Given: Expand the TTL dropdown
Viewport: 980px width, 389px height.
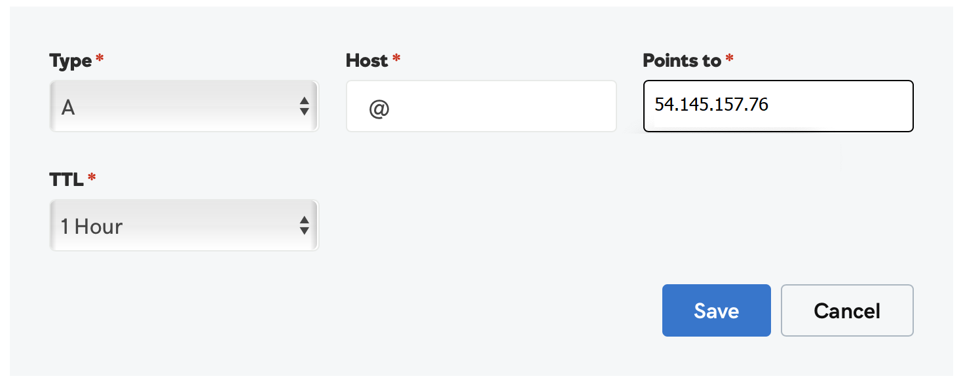Looking at the screenshot, I should tap(183, 226).
